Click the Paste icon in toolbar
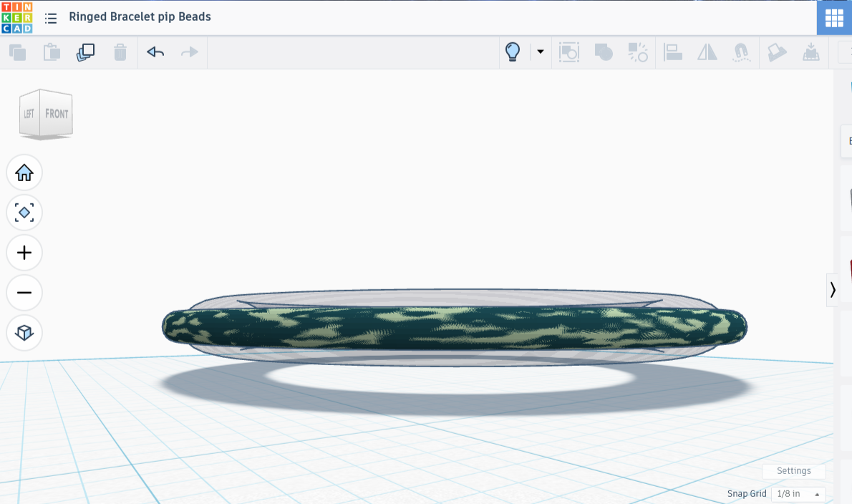This screenshot has height=504, width=852. tap(52, 52)
